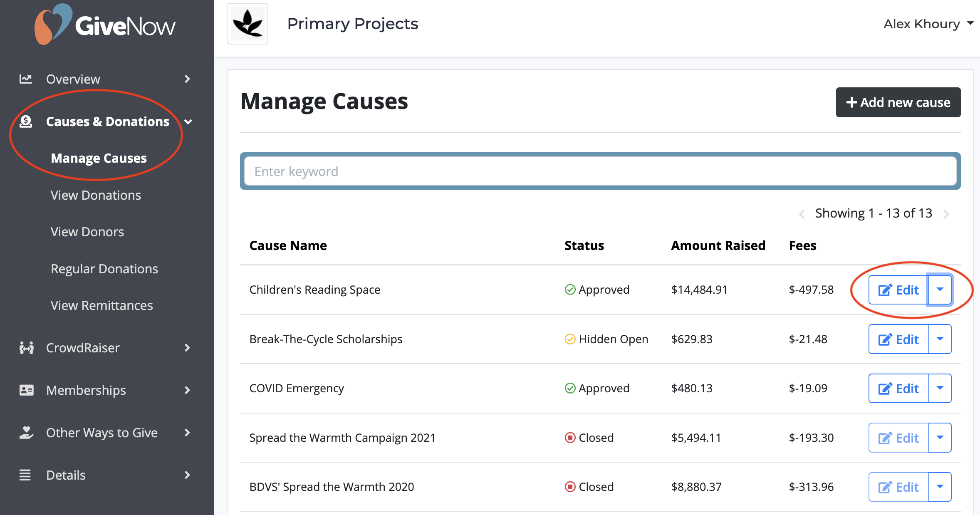This screenshot has width=980, height=515.
Task: Click the GiveNow heart logo
Action: click(x=52, y=25)
